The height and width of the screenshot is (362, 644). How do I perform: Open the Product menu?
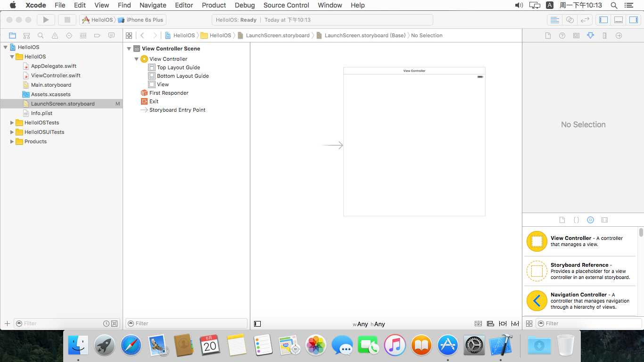tap(214, 5)
